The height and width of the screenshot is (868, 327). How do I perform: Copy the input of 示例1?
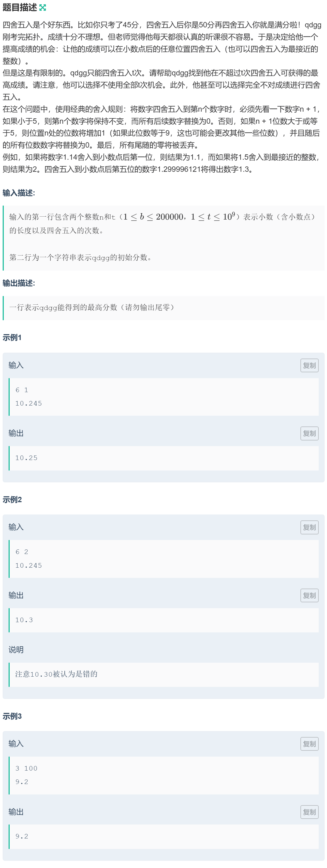(310, 366)
